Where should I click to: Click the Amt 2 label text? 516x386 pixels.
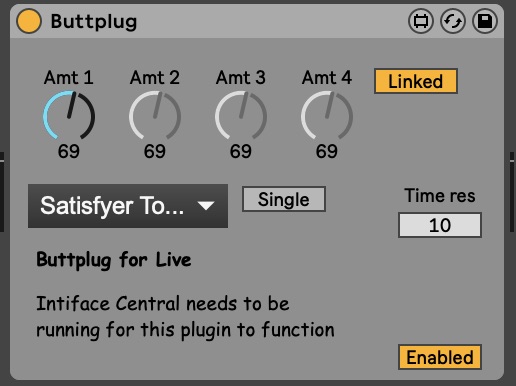[x=155, y=78]
